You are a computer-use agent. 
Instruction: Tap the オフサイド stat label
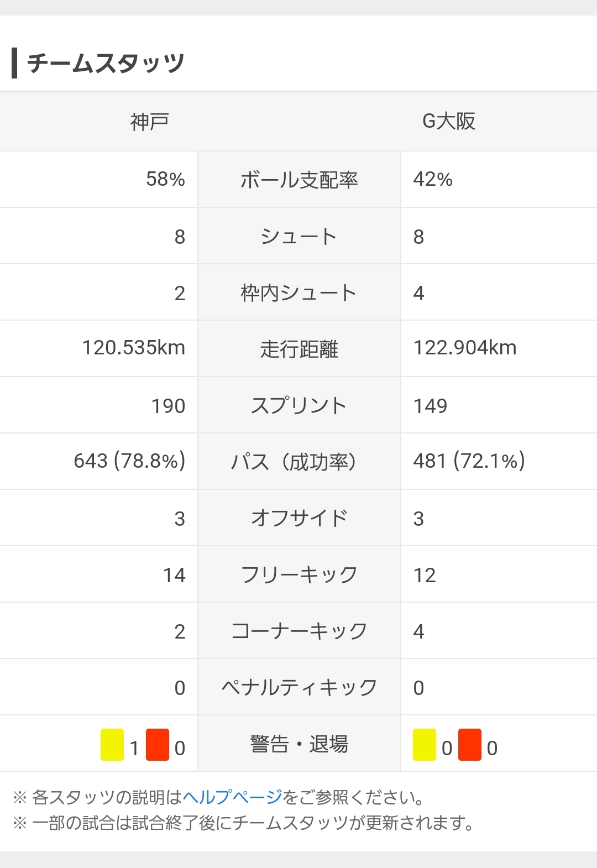click(x=299, y=518)
